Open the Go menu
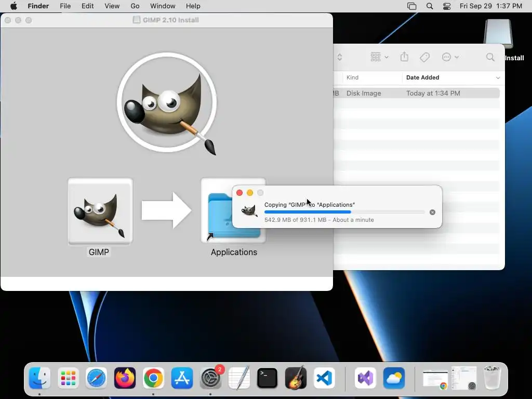This screenshot has width=532, height=399. pyautogui.click(x=135, y=6)
